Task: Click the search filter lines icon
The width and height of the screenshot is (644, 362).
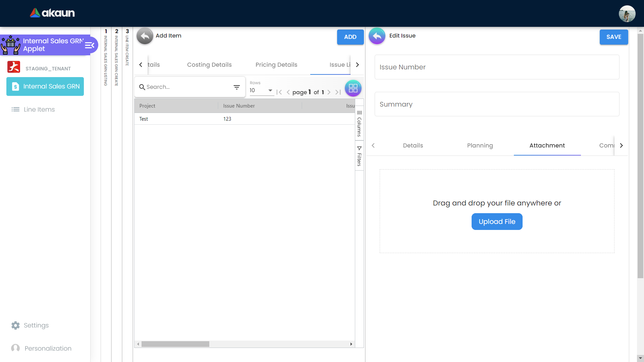Action: point(236,87)
